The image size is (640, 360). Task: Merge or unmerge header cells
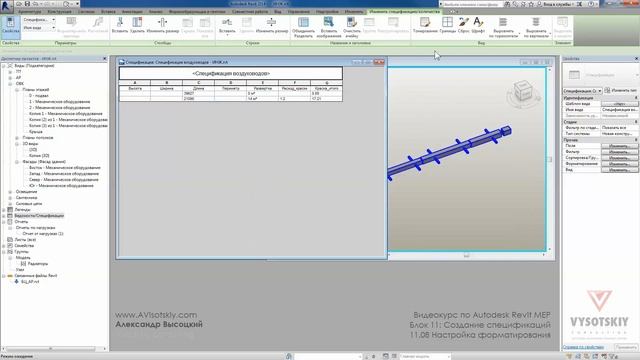303,27
